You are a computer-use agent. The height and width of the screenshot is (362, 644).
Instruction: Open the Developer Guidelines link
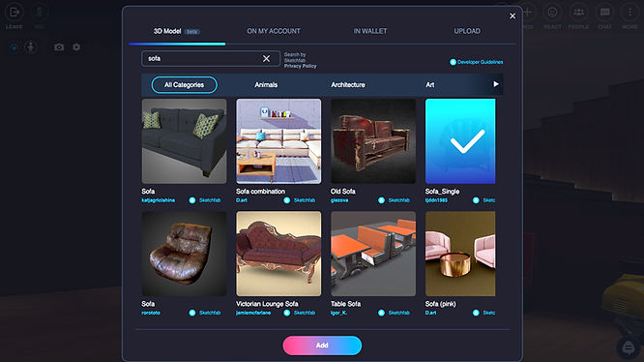(481, 62)
